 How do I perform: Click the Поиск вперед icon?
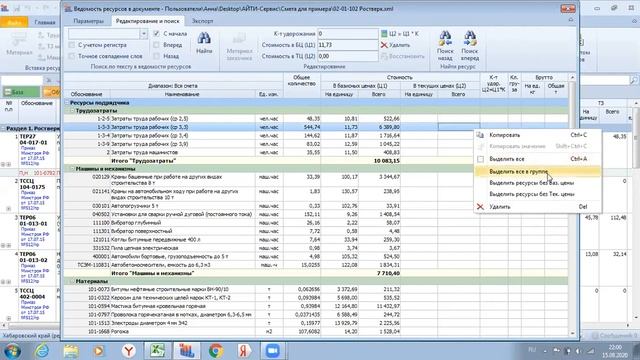pyautogui.click(x=470, y=39)
